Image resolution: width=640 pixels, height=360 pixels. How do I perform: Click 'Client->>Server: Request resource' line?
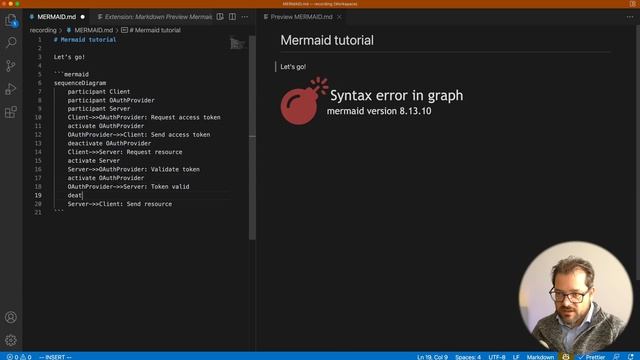pos(125,152)
